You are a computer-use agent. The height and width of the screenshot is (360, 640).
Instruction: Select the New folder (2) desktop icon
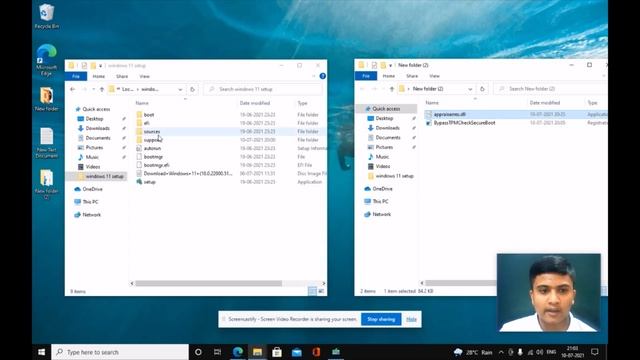click(47, 184)
